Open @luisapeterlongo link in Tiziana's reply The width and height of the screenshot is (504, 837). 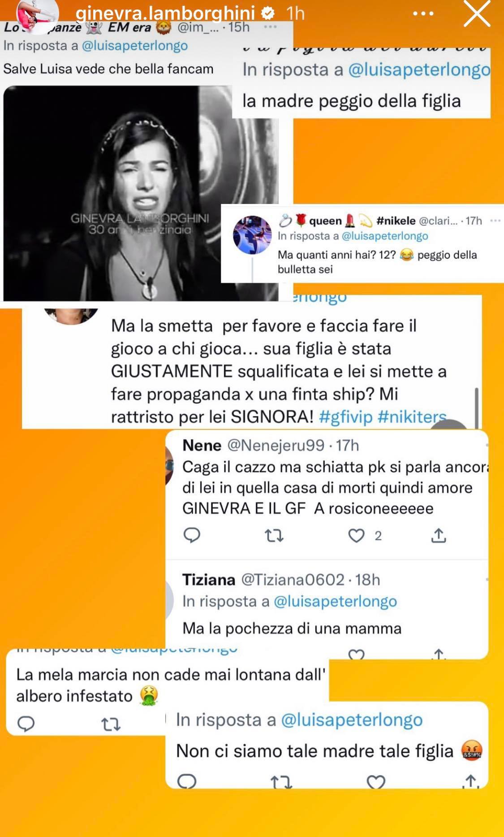(335, 601)
